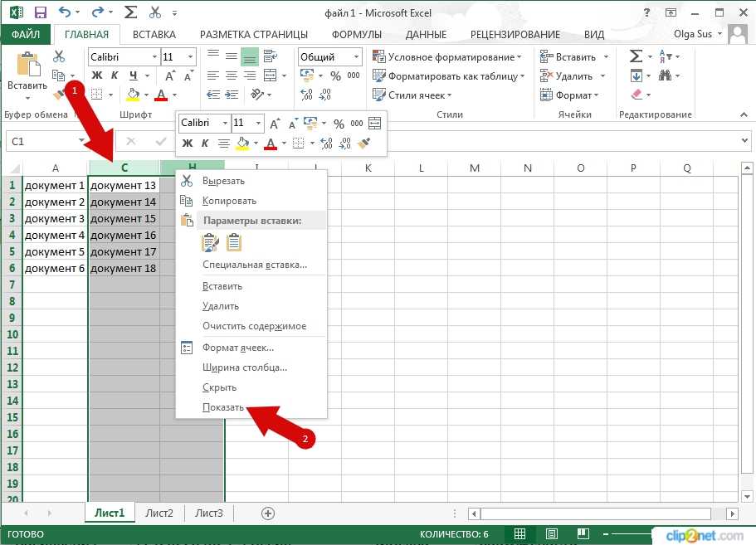The height and width of the screenshot is (545, 756).
Task: Collapse the ribbon with chevron
Action: tap(744, 114)
